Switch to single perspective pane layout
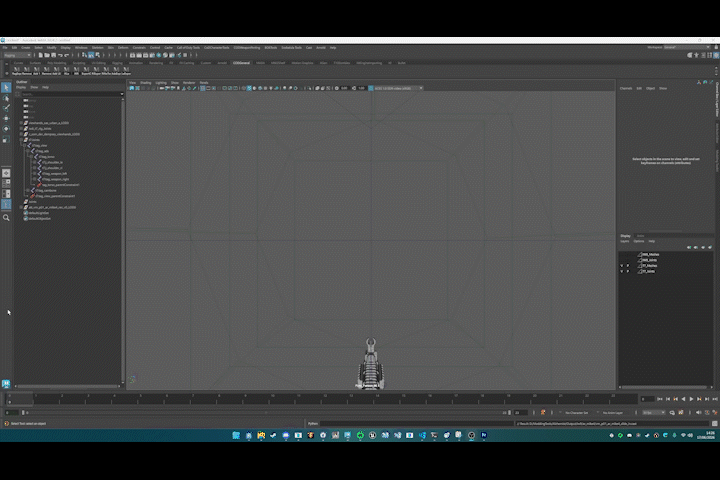Screen dimensions: 720x480 point(6,173)
